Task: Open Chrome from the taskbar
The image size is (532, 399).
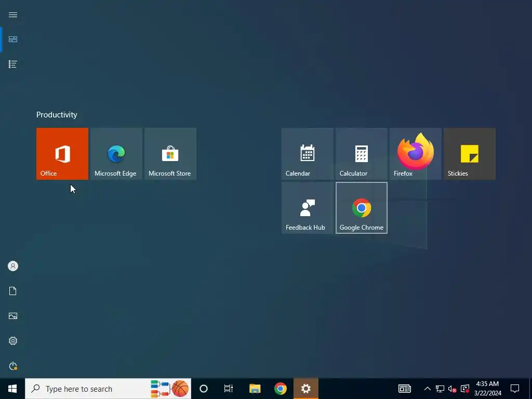Action: coord(281,389)
